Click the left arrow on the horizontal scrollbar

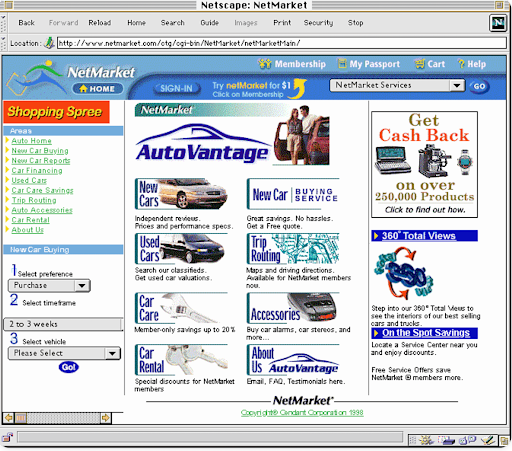(x=8, y=418)
